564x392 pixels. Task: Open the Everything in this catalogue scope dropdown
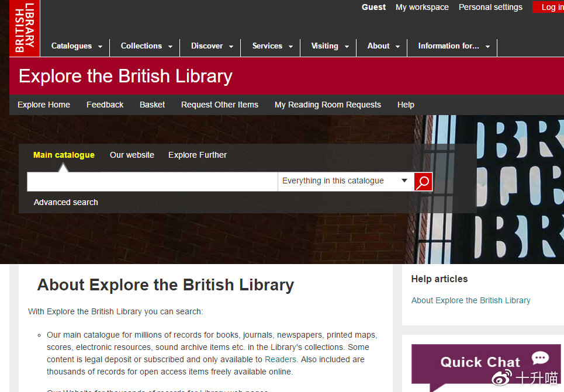[x=345, y=181]
